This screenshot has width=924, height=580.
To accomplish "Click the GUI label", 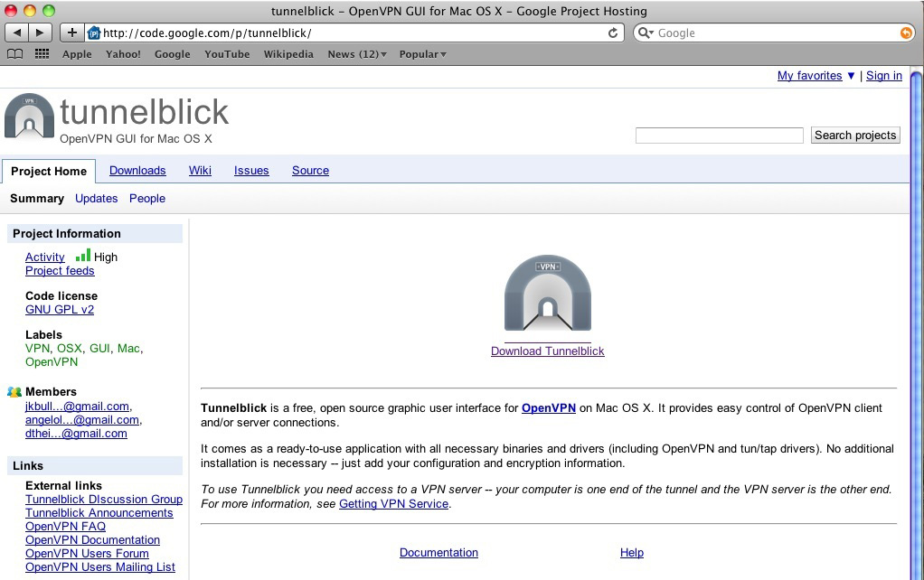I will 99,348.
